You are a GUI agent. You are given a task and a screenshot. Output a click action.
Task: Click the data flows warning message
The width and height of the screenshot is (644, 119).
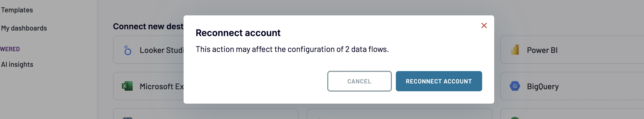292,49
